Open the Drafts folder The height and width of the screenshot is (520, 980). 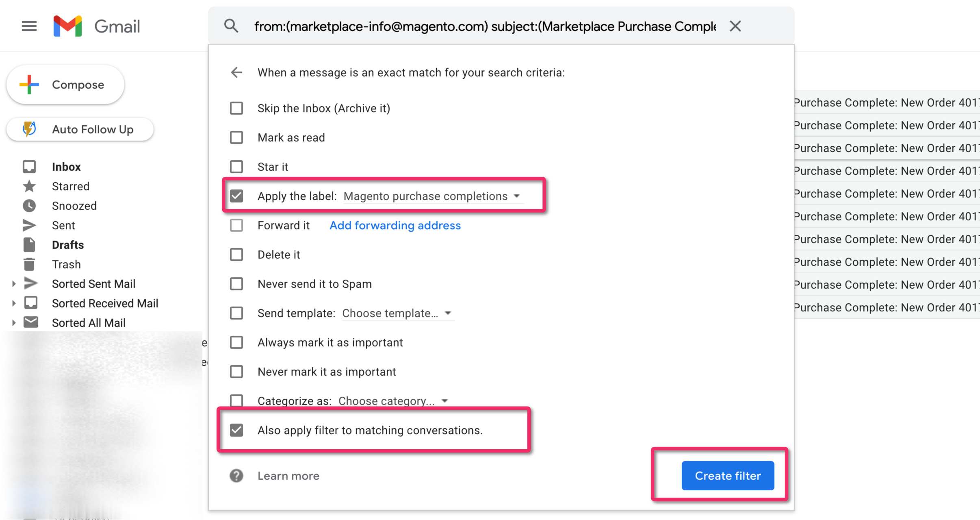68,245
